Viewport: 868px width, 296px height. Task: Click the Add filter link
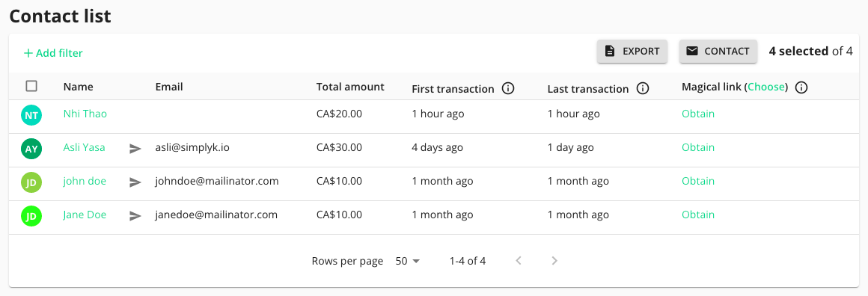(x=53, y=53)
